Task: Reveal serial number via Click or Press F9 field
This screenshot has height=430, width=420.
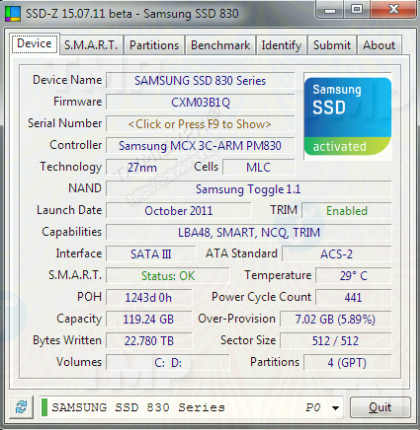Action: tap(200, 124)
